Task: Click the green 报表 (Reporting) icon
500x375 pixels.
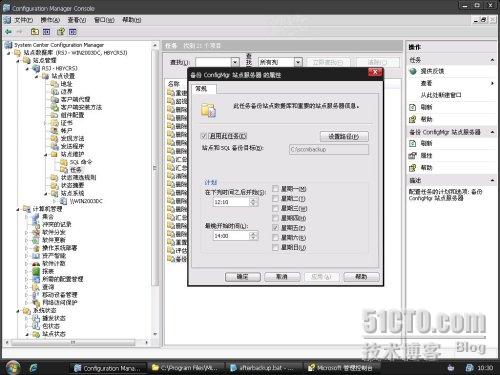Action: (36, 271)
